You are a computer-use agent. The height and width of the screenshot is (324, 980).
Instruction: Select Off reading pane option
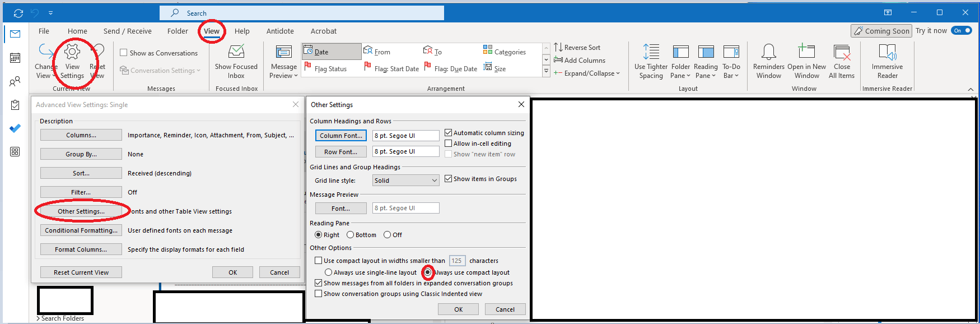(387, 235)
